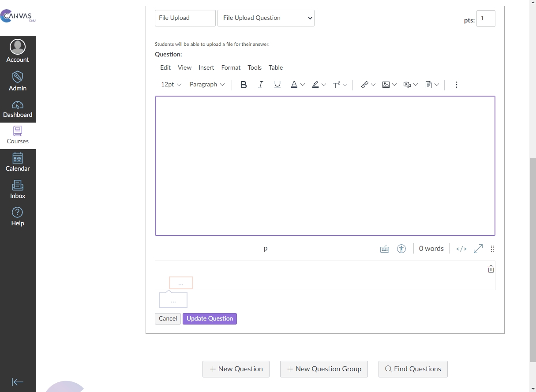Collapse the global navigation sidebar
The height and width of the screenshot is (392, 536).
click(x=18, y=382)
